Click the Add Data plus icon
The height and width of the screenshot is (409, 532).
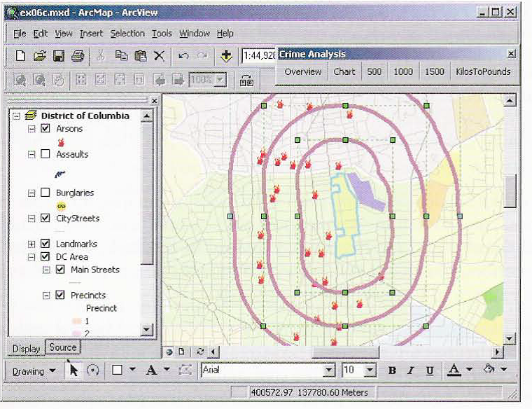(x=226, y=55)
